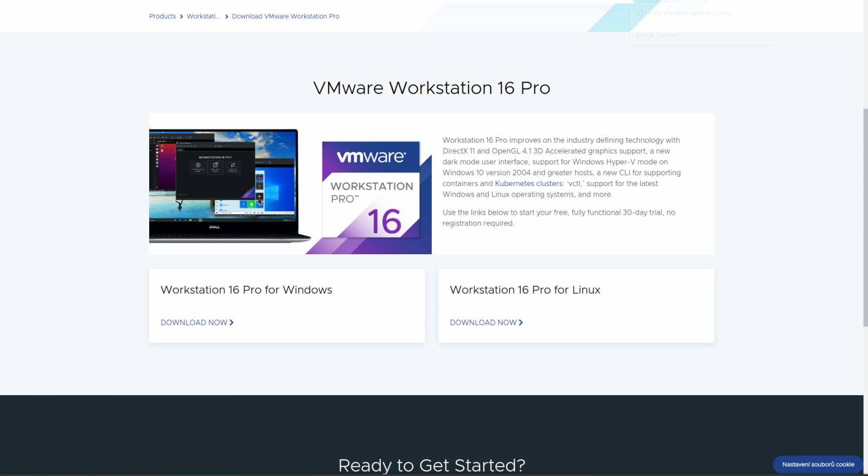Click the chevron before Download VMware Workstation Pro

226,16
